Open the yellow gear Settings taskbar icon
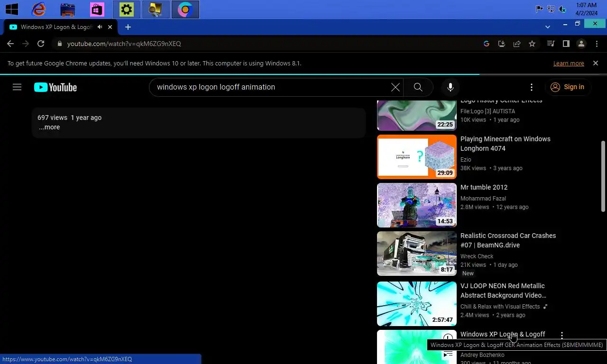607x364 pixels. (x=127, y=9)
